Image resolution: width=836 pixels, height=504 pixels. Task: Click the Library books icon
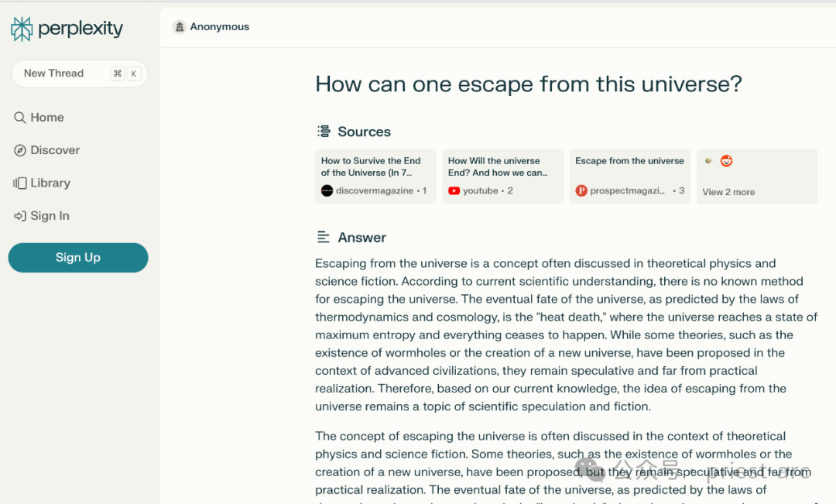coord(20,183)
